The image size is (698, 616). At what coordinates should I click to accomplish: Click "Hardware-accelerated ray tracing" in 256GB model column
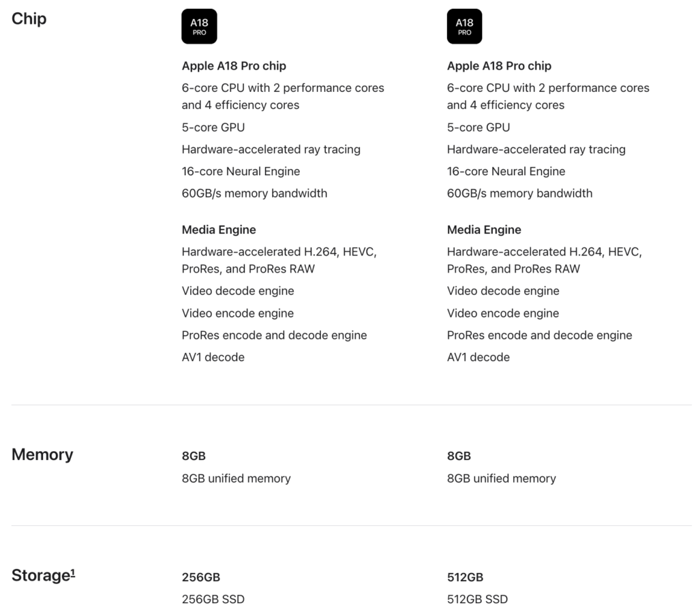[x=271, y=149]
